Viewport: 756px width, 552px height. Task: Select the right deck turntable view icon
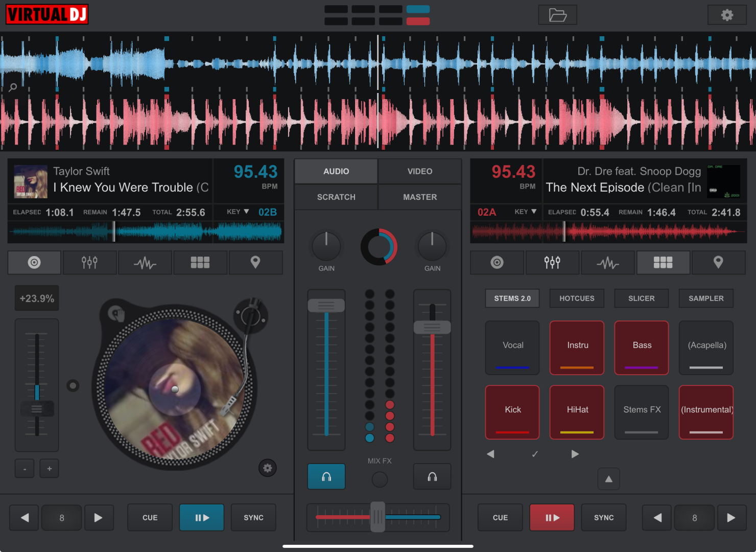pos(497,263)
